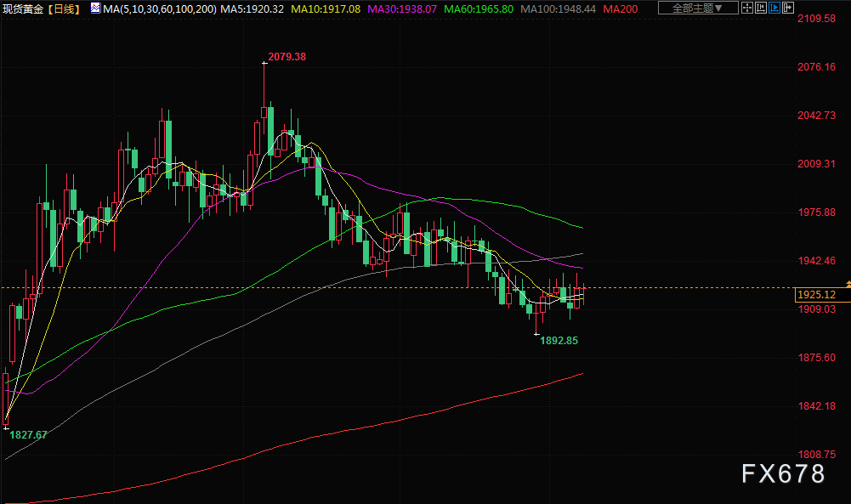Click the MA(5,10,30,60,100,200) parameters label
This screenshot has height=504, width=851.
point(160,9)
